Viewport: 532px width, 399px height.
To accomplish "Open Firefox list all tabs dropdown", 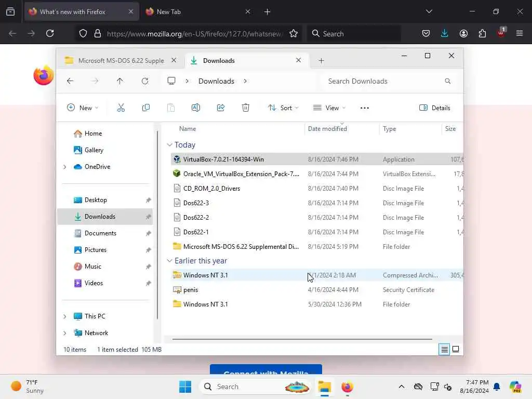I will click(x=429, y=11).
